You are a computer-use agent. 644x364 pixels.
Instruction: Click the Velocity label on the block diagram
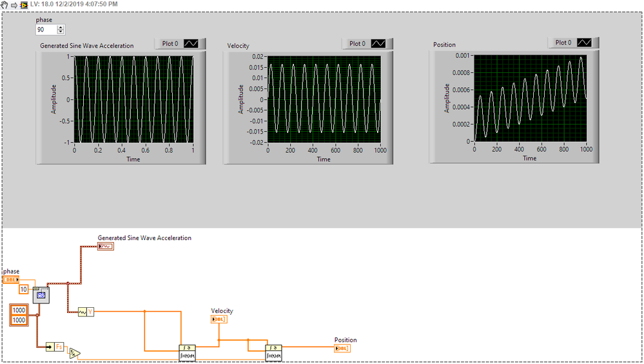[222, 311]
